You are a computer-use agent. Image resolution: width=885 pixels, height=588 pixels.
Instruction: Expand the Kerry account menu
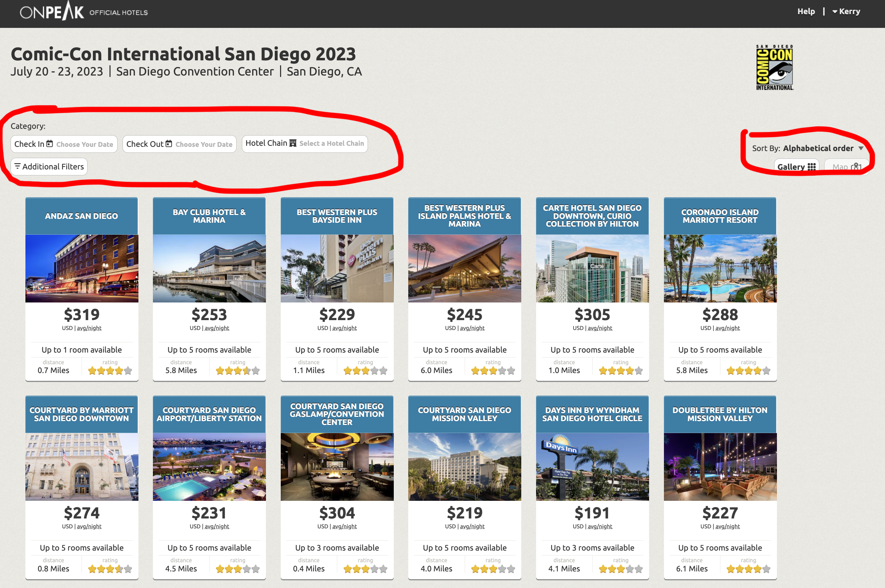click(847, 11)
